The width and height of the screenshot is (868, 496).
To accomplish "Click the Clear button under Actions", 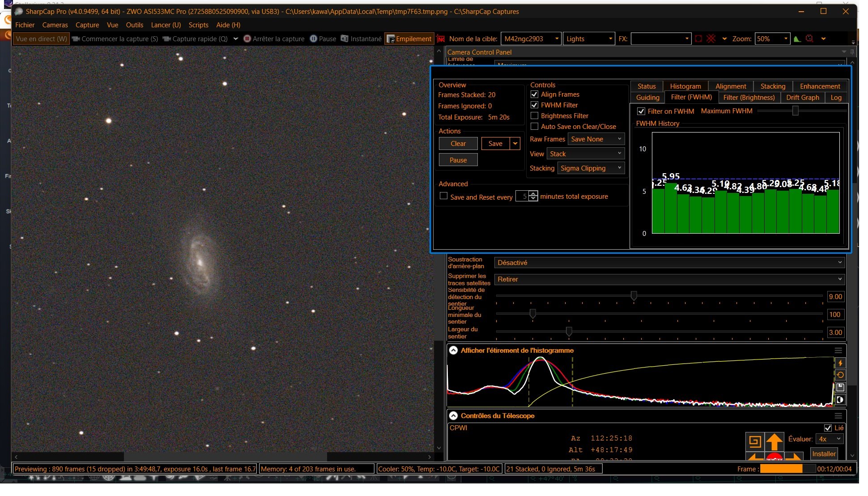I will tap(458, 144).
